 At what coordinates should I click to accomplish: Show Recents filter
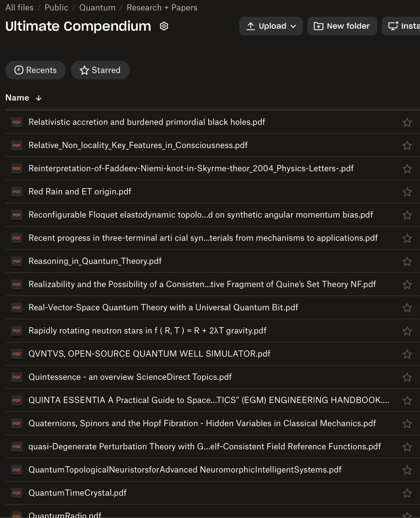(x=35, y=70)
